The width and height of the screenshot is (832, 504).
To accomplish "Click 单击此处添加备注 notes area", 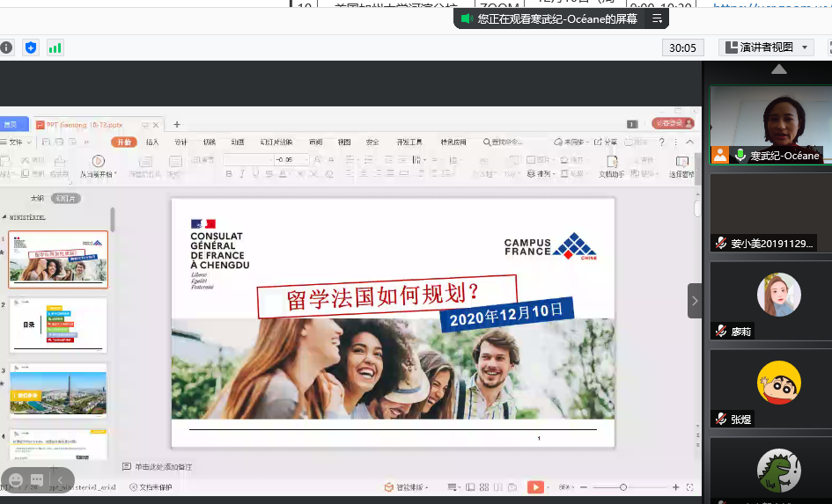I will point(163,466).
